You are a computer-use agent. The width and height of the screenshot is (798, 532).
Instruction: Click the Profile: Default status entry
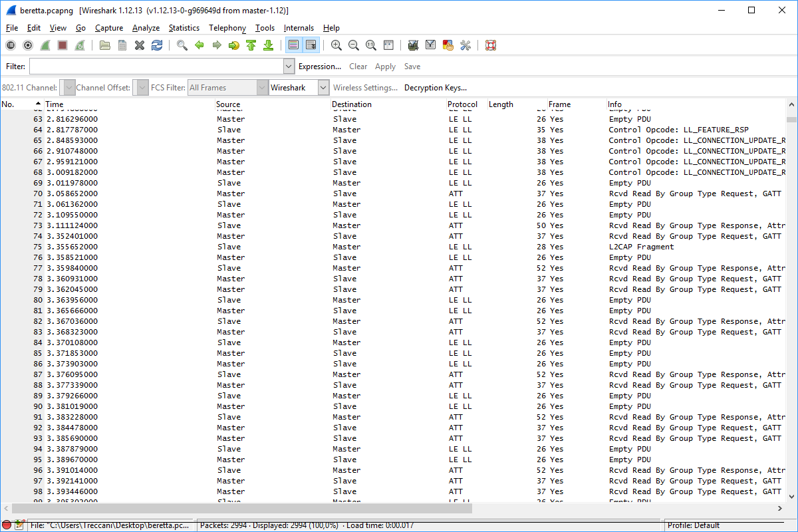click(694, 525)
